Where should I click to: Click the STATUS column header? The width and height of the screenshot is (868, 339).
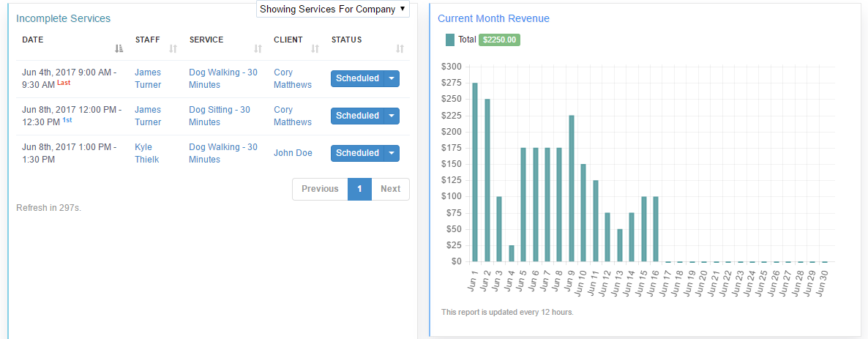click(x=346, y=40)
